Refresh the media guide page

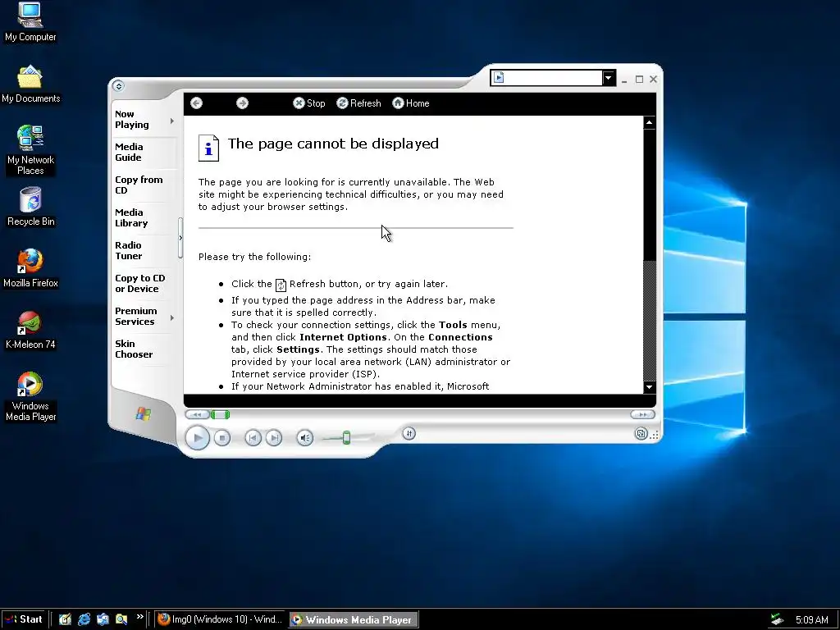point(358,103)
